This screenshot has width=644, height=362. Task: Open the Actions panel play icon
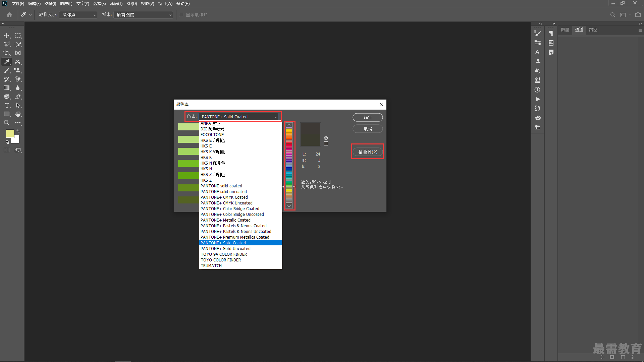coord(537,99)
